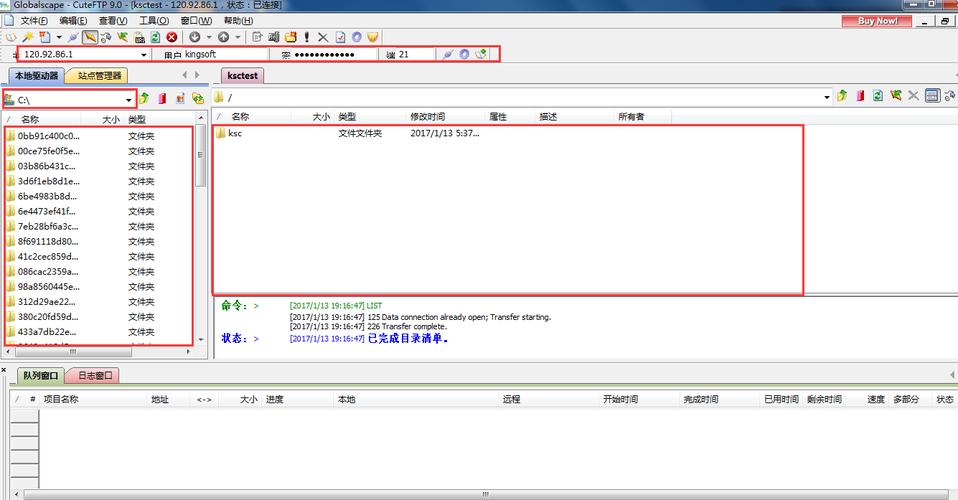
Task: Go up one folder in local pane
Action: pos(144,98)
